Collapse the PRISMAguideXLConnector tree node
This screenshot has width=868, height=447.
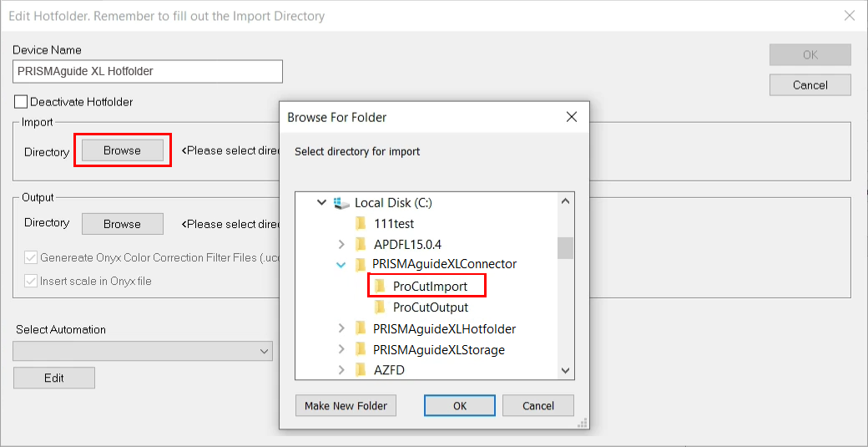341,264
